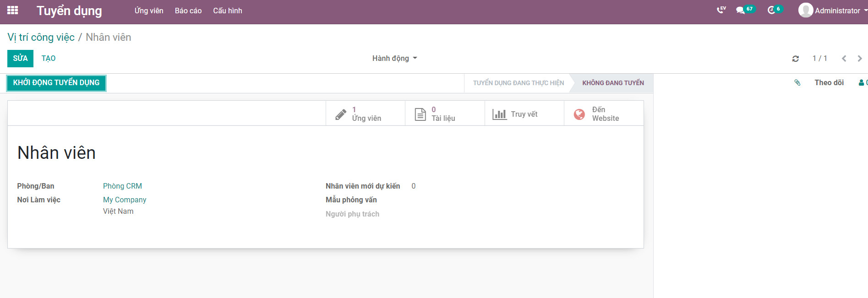Expand the Hành động dropdown
868x298 pixels.
[x=394, y=58]
